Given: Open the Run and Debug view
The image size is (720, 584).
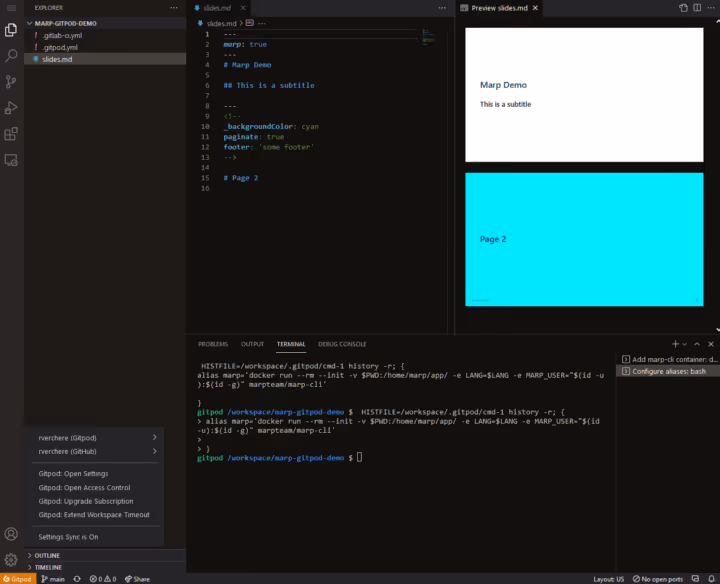Looking at the screenshot, I should point(11,108).
